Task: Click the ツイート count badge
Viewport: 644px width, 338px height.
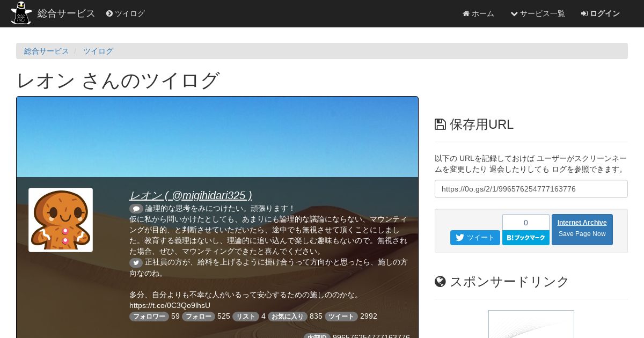Action: (341, 317)
